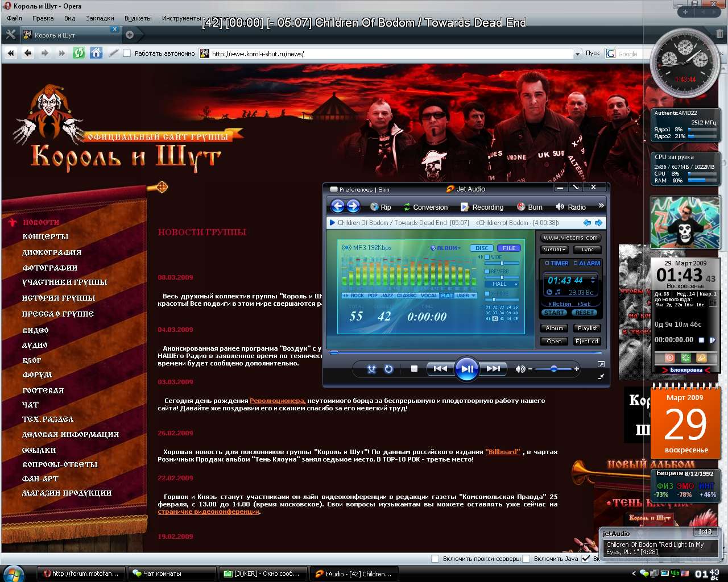Toggle repeat mode in Jet Audio
This screenshot has height=582, width=728.
388,369
